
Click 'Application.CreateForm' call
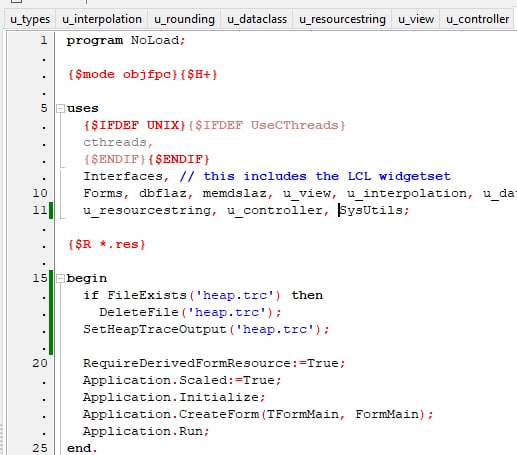click(171, 414)
